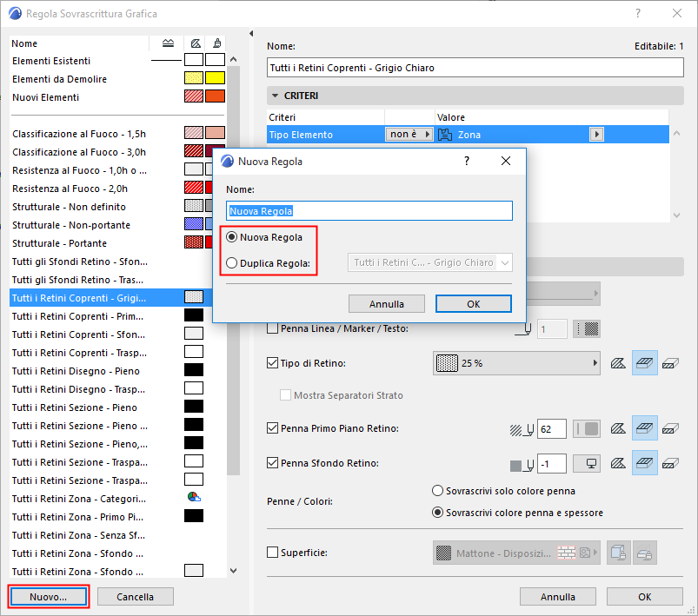Click OK in the main rule window
This screenshot has width=698, height=616.
point(645,597)
